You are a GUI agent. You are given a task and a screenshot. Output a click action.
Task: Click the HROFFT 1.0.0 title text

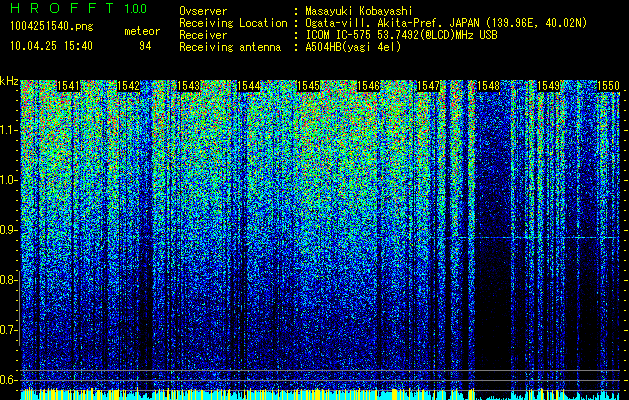pos(78,8)
